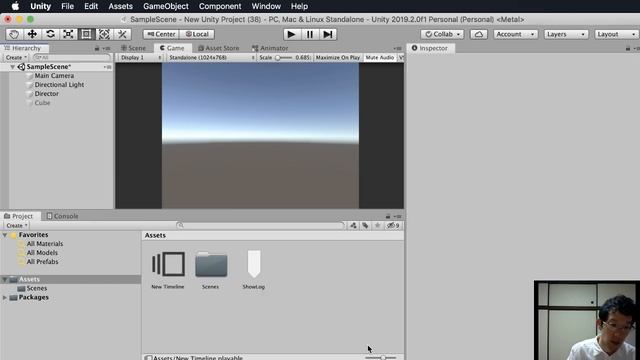This screenshot has width=640, height=360.
Task: Open Collab dropdown
Action: [442, 34]
